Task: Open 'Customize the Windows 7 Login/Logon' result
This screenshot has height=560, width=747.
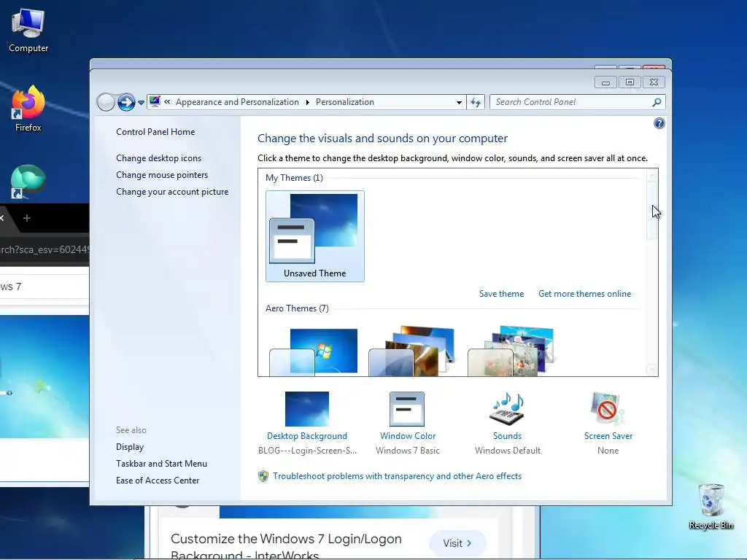Action: tap(286, 547)
